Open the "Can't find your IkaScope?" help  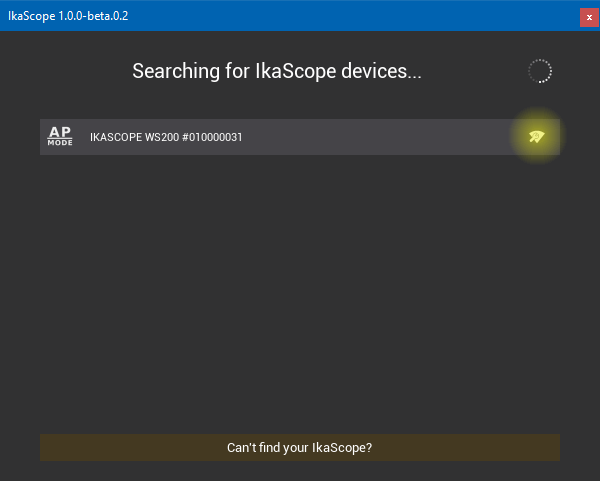pos(300,447)
